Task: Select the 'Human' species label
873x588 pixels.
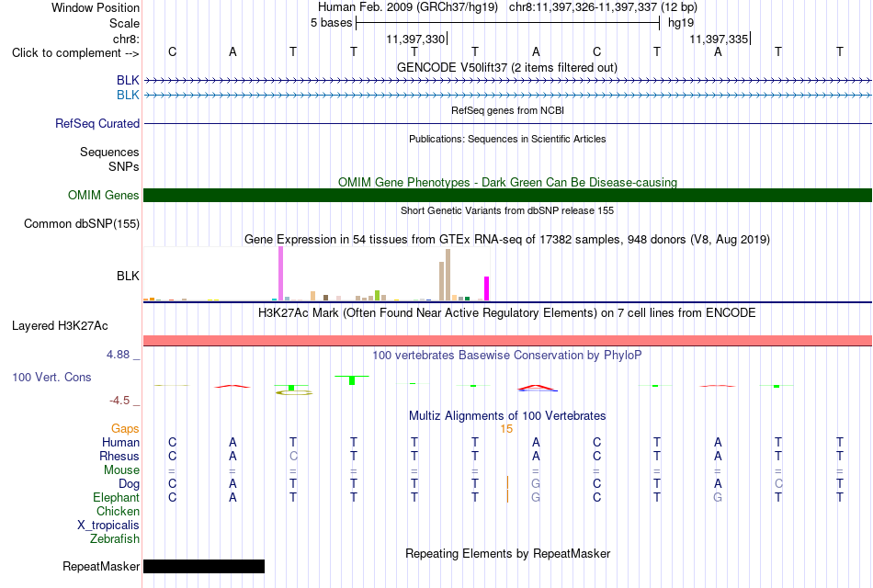Action: [120, 443]
